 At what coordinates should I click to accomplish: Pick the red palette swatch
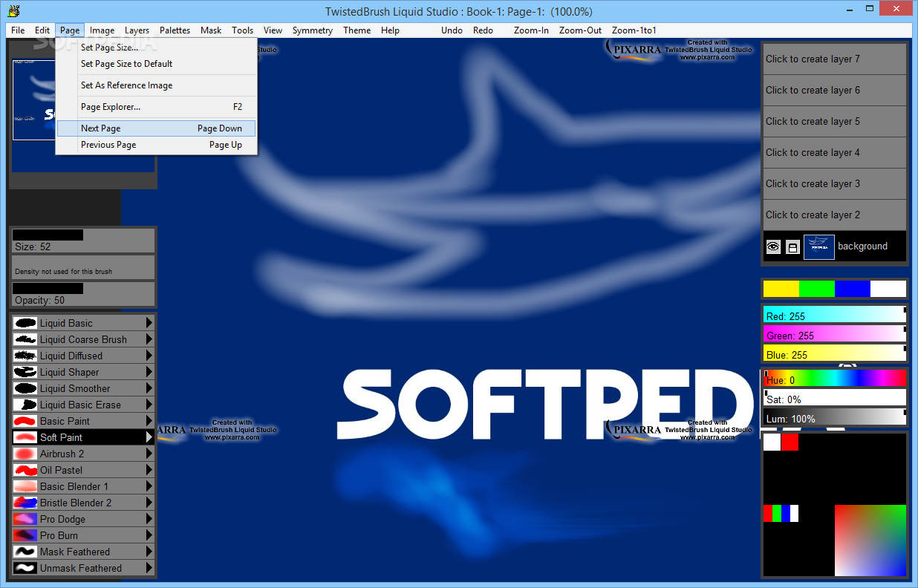790,442
